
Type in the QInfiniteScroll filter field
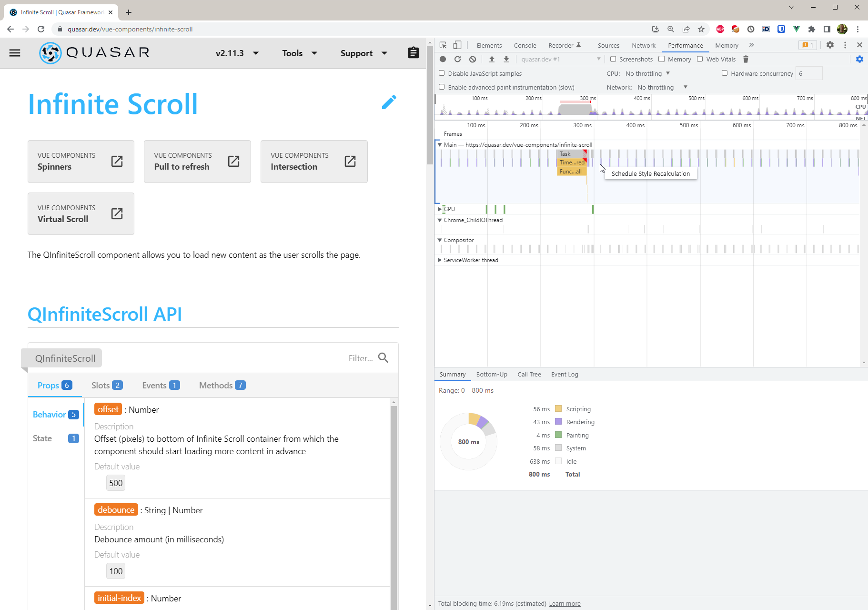tap(362, 358)
